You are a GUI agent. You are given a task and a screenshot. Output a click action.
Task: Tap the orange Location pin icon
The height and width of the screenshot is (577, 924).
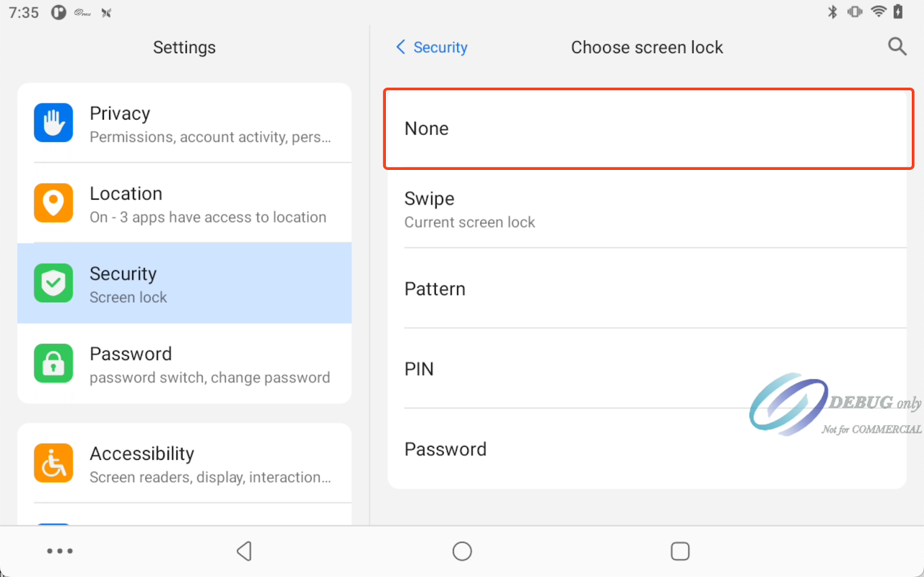[53, 203]
